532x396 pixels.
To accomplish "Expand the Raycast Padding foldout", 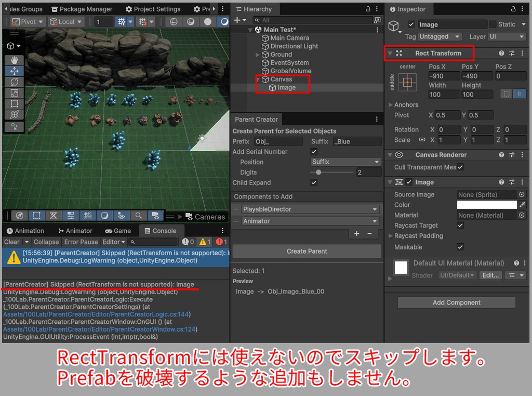I will pos(390,236).
